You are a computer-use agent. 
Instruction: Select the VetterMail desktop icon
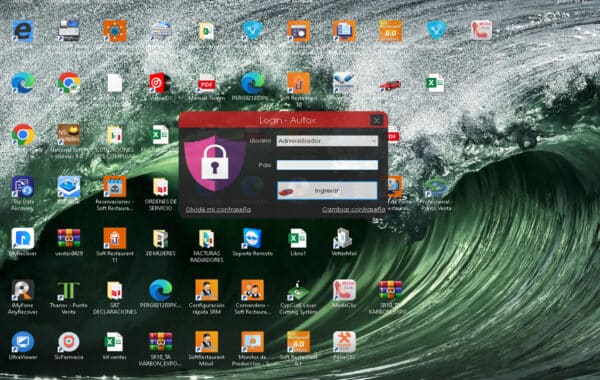344,242
